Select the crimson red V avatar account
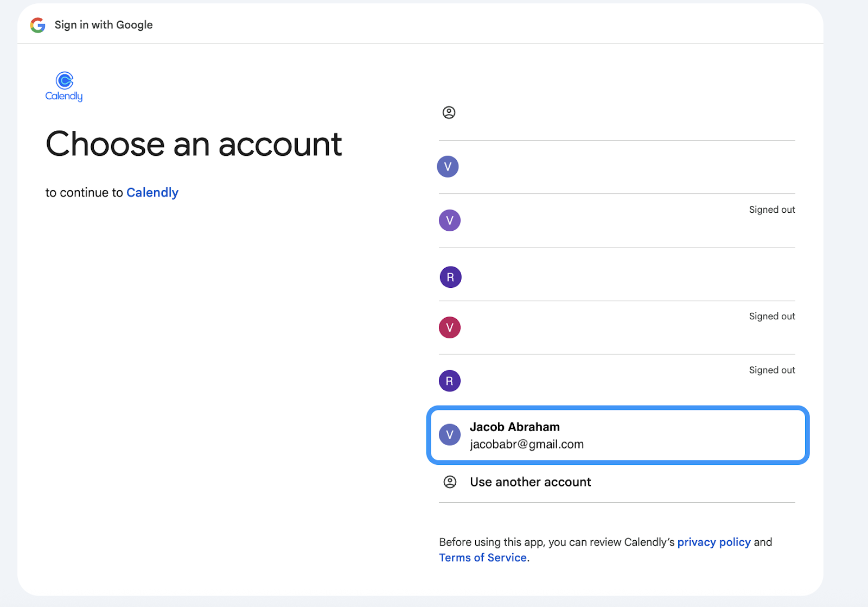This screenshot has width=868, height=607. coord(449,327)
